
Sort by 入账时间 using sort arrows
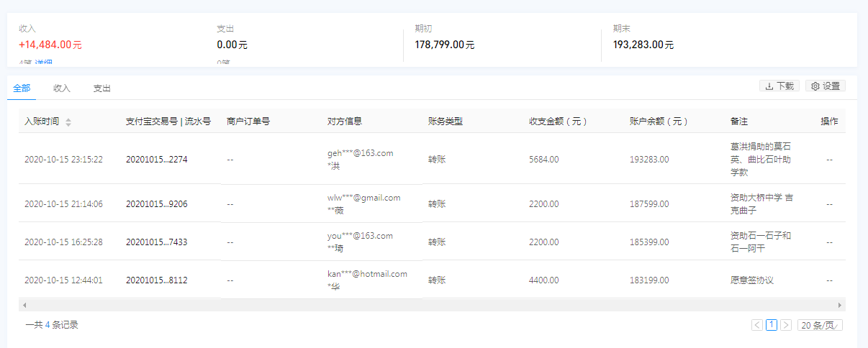68,122
